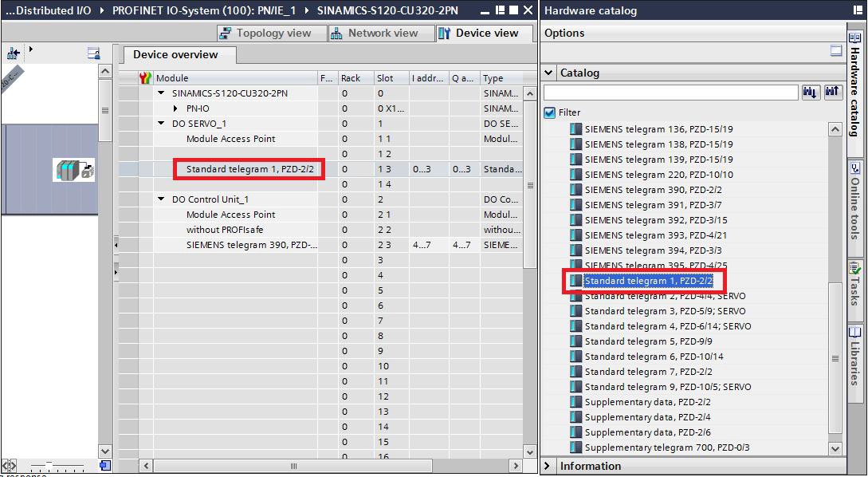Click the scroll-up arrow of the device graphic area

point(105,72)
